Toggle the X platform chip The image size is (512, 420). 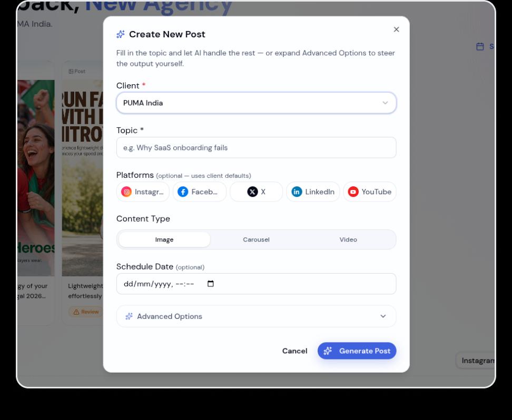tap(256, 192)
